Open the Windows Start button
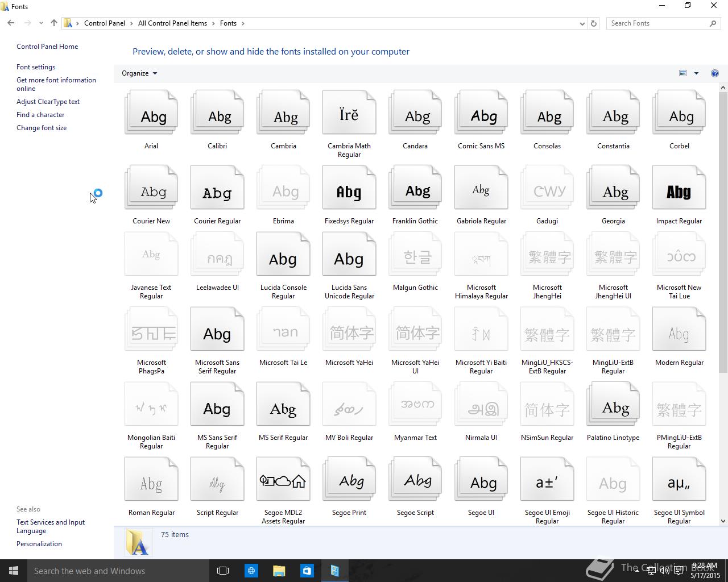The width and height of the screenshot is (728, 582). pos(14,571)
